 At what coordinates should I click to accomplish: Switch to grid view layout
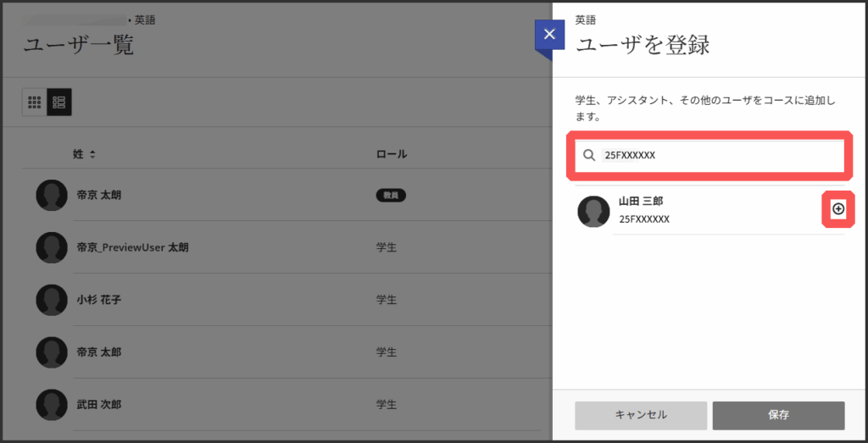35,102
